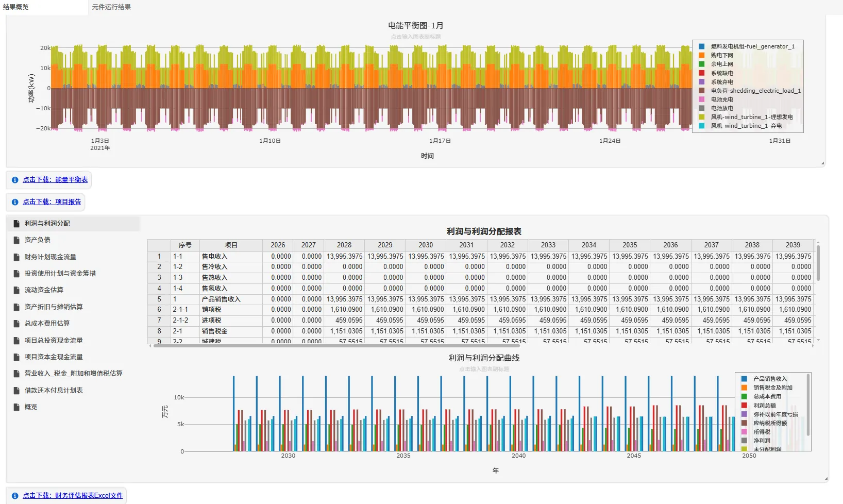Click document icon next to 借款还本付息计划表

pyautogui.click(x=16, y=391)
